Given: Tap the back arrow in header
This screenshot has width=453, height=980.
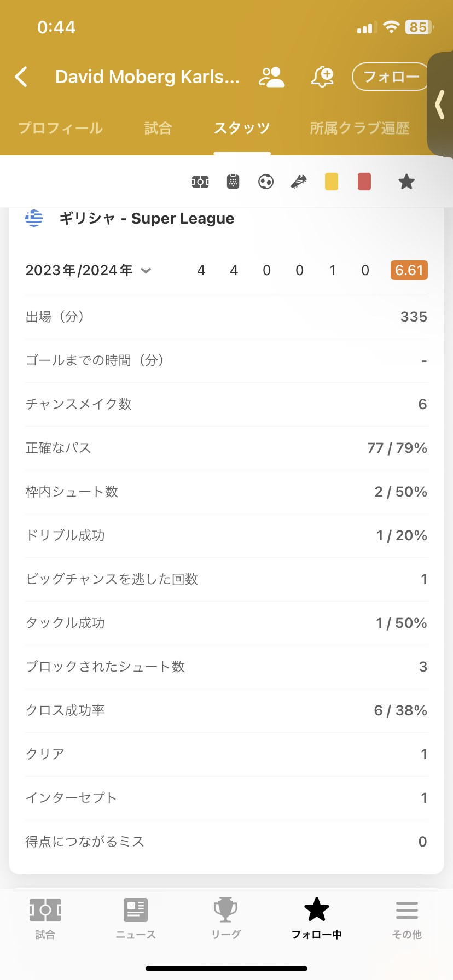Looking at the screenshot, I should (x=21, y=77).
